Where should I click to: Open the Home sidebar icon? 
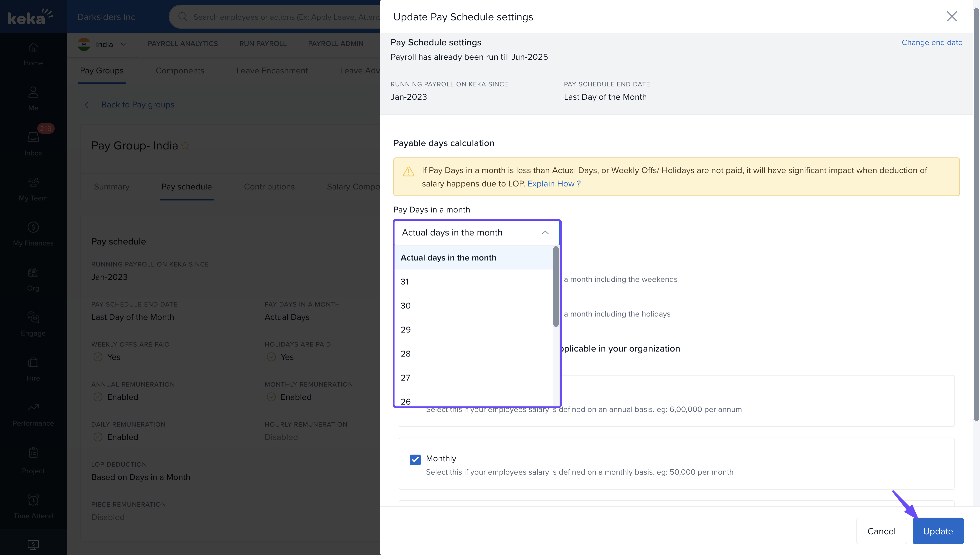tap(33, 48)
